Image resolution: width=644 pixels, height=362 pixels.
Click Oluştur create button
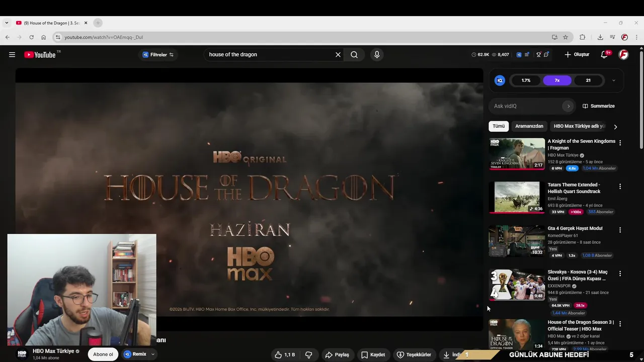577,55
